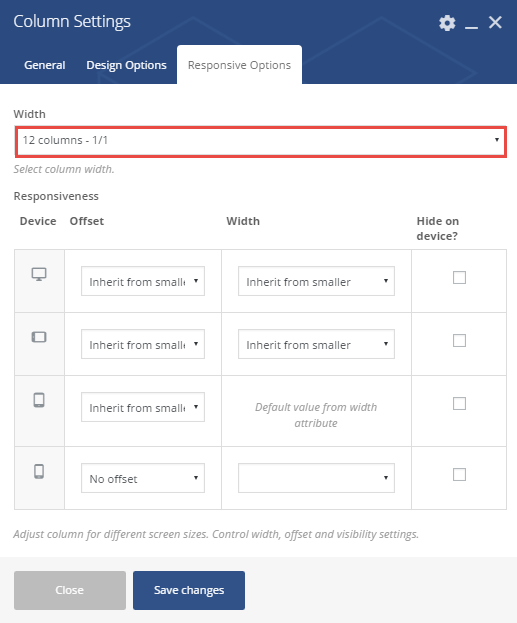This screenshot has height=623, width=517.
Task: Tick hide on mobile phone checkbox
Action: pyautogui.click(x=459, y=474)
